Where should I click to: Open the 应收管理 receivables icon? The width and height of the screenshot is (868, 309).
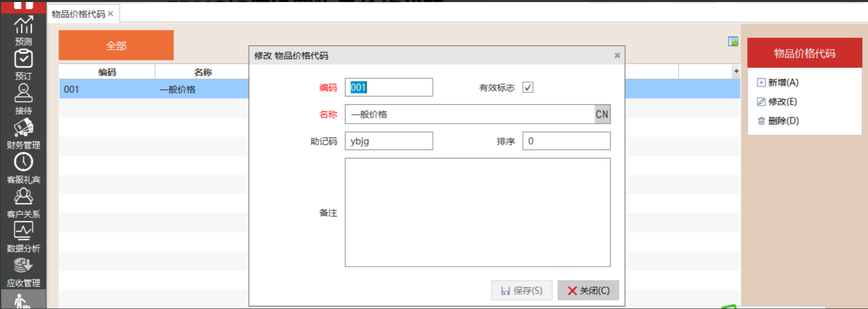(x=24, y=271)
